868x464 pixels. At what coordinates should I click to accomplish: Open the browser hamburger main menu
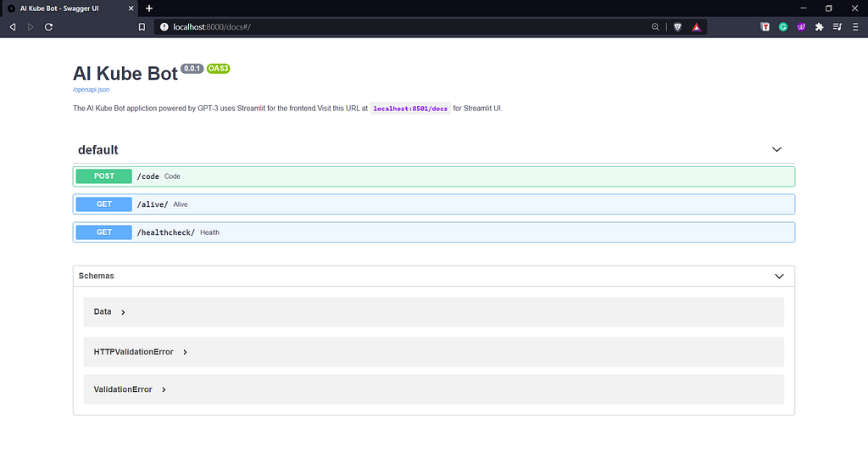[x=855, y=26]
